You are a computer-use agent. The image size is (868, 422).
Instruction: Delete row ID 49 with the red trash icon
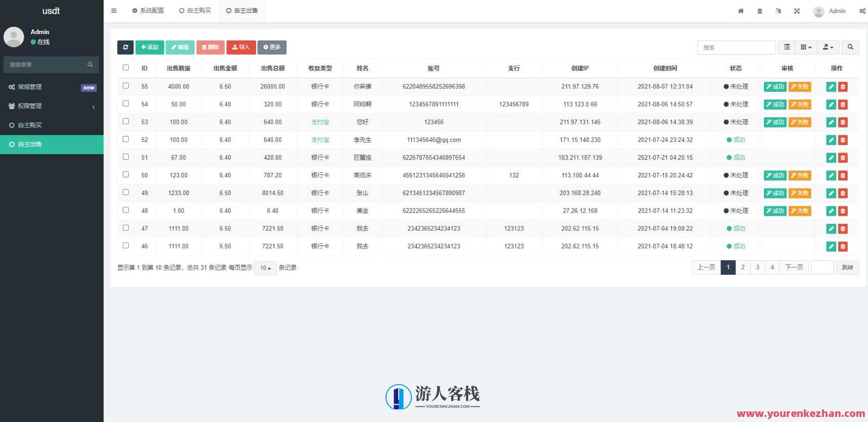click(843, 193)
